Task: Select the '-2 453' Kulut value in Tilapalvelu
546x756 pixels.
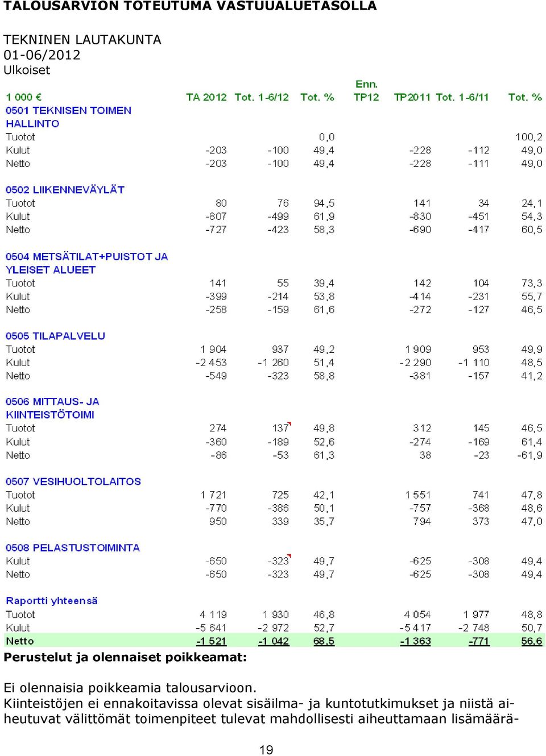Action: [211, 363]
